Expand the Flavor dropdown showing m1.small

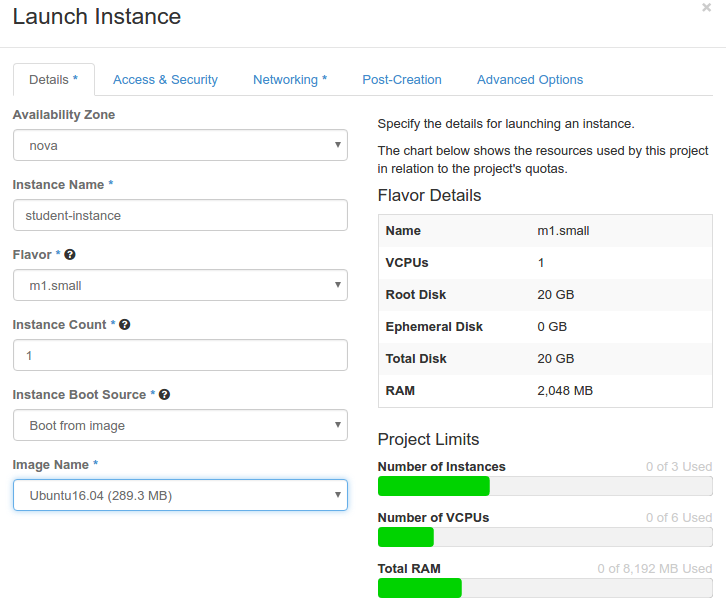(180, 285)
